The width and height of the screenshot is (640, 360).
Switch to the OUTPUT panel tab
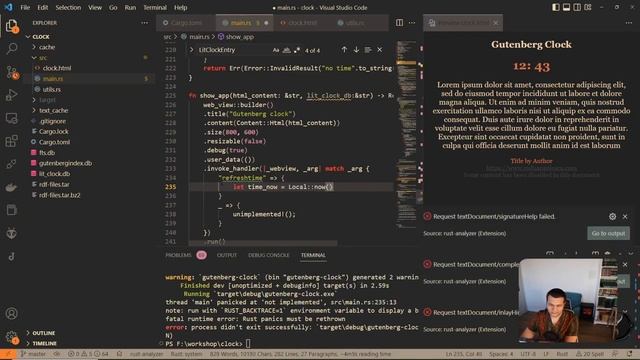[227, 255]
